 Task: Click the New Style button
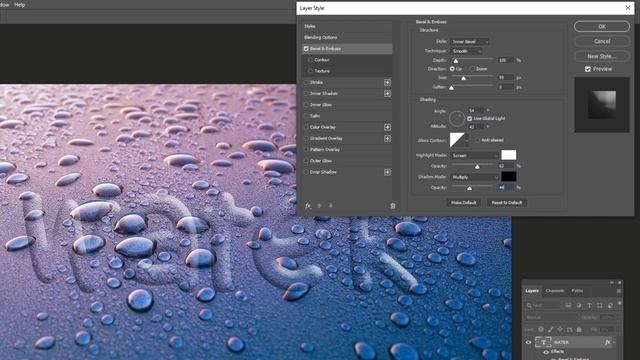(602, 56)
